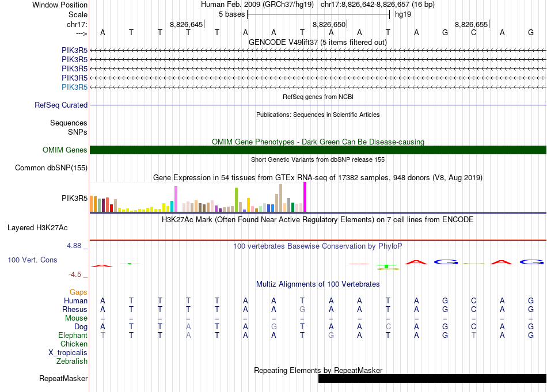Select the X_tropicalis alignment row label
This screenshot has height=392, width=547.
pyautogui.click(x=68, y=353)
